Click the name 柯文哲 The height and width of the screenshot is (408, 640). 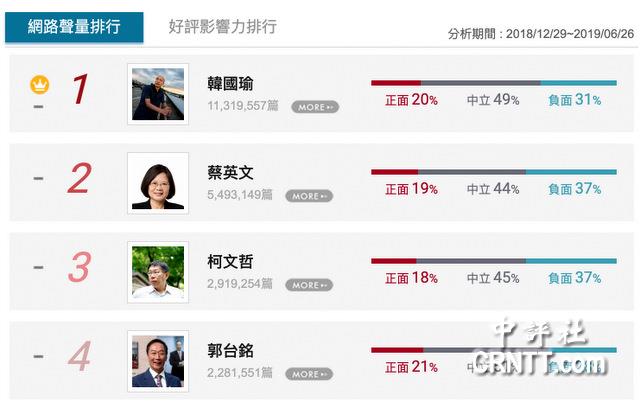pos(230,262)
